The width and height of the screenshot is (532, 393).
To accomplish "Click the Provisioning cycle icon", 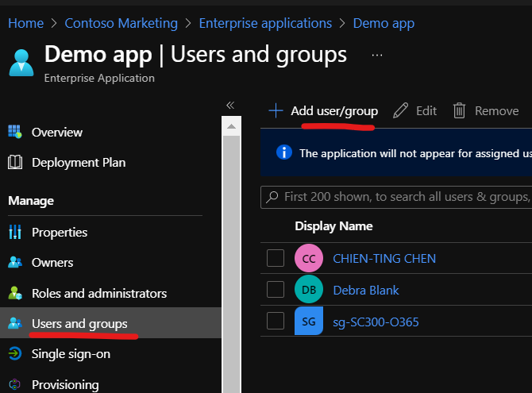I will pos(14,384).
